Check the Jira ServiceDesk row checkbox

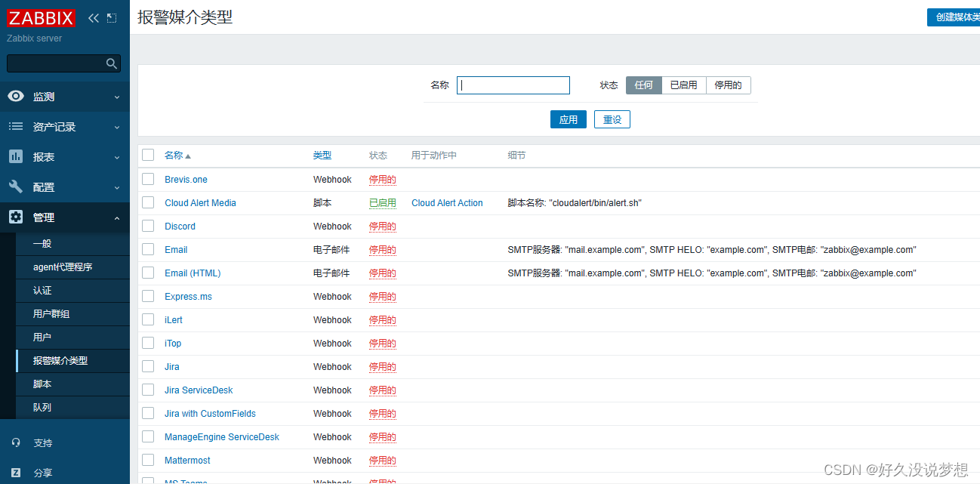click(148, 390)
